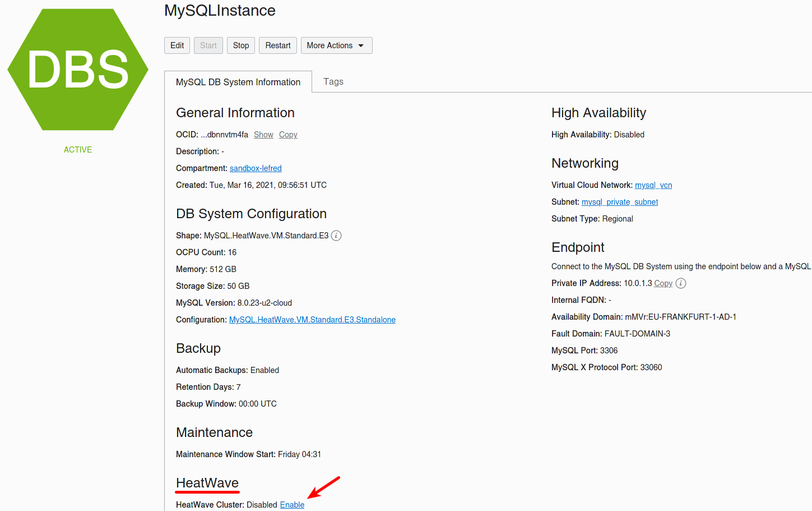Select the MySQL DB System Information tab
Image resolution: width=812 pixels, height=511 pixels.
pos(238,82)
